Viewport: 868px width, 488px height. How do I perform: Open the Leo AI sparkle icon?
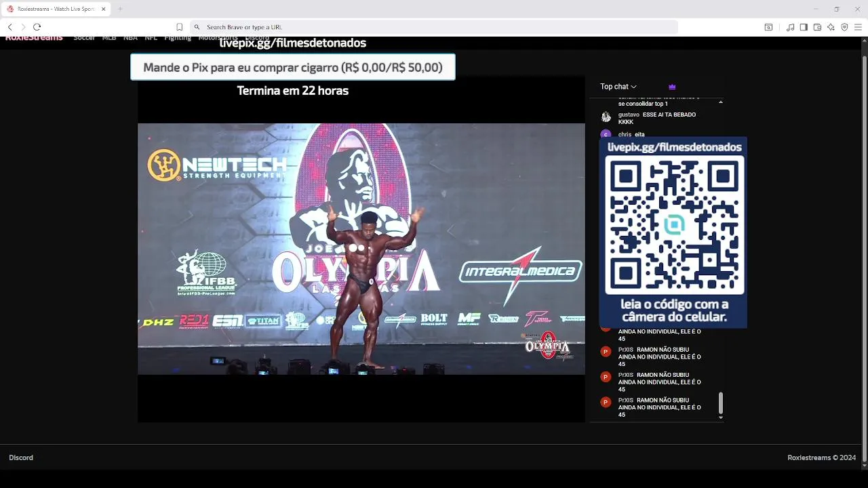point(831,27)
